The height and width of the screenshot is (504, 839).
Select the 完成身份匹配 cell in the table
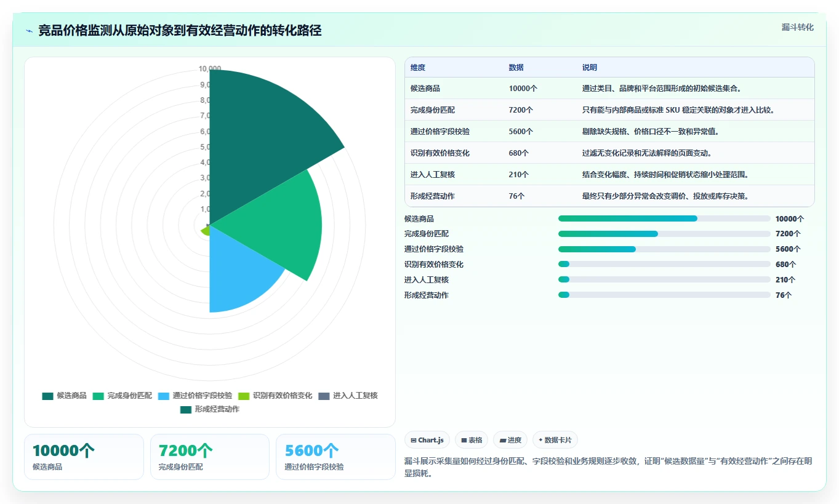tap(433, 110)
